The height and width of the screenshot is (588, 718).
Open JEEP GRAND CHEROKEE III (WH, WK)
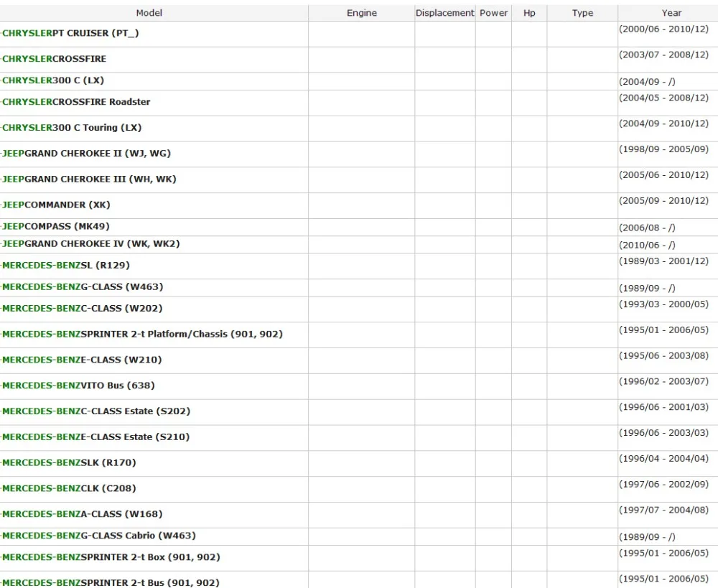pyautogui.click(x=89, y=179)
